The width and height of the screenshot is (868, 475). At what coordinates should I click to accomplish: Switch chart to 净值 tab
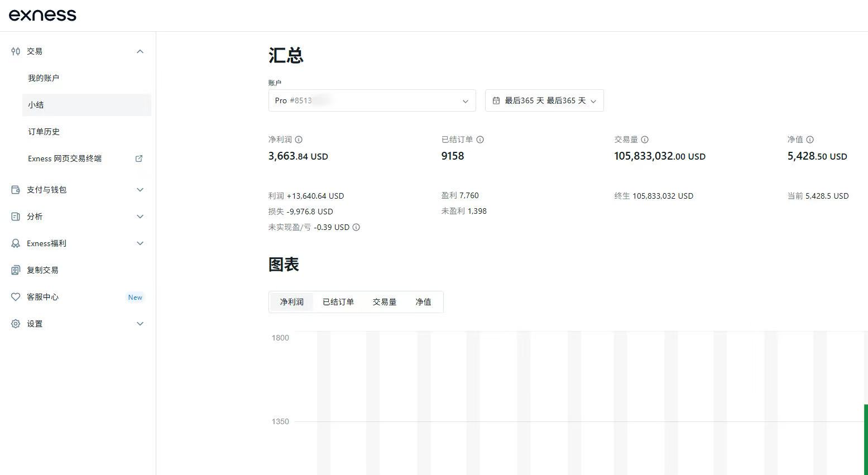click(x=423, y=302)
